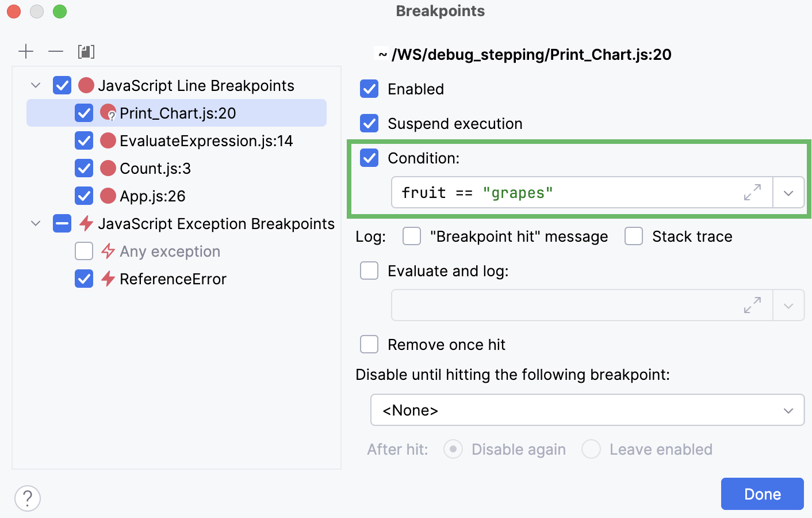The width and height of the screenshot is (812, 518).
Task: Enable Stack trace logging
Action: click(x=633, y=236)
